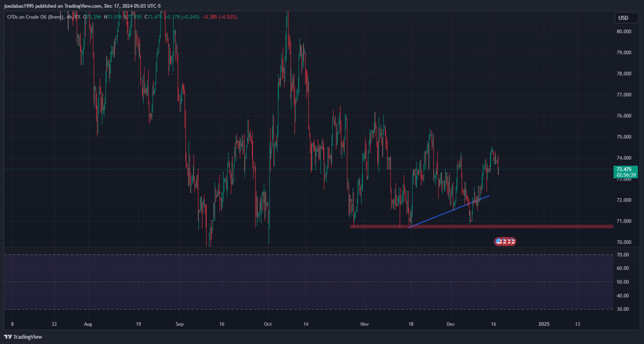644x344 pixels.
Task: Open the USD currency selector
Action: point(623,18)
